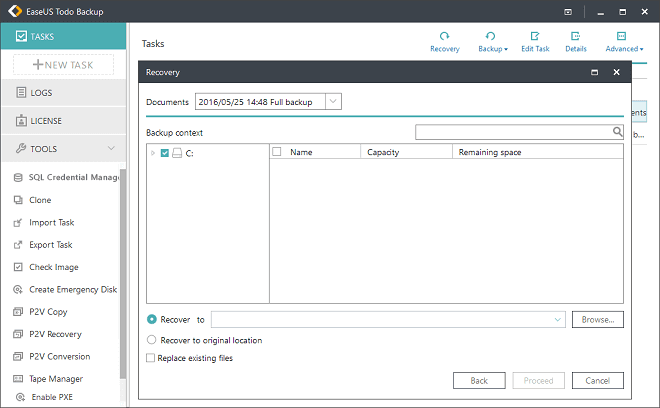Click the Enable PXE icon

click(x=20, y=397)
